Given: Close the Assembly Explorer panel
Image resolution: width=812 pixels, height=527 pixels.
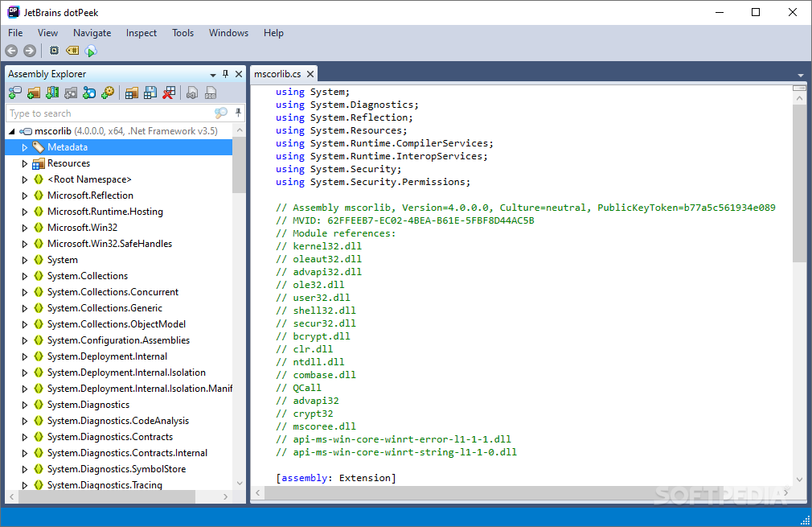Looking at the screenshot, I should [239, 74].
